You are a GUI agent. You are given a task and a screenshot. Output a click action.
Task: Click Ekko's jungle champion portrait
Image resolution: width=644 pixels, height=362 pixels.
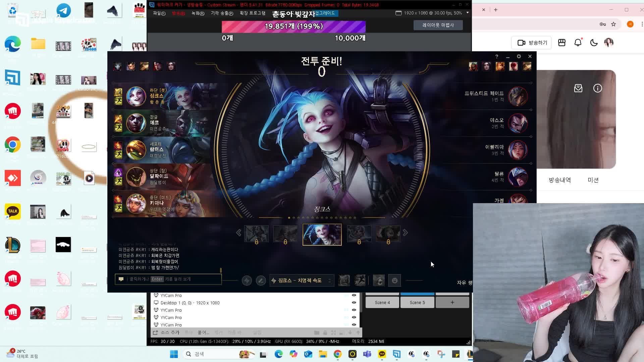point(136,123)
